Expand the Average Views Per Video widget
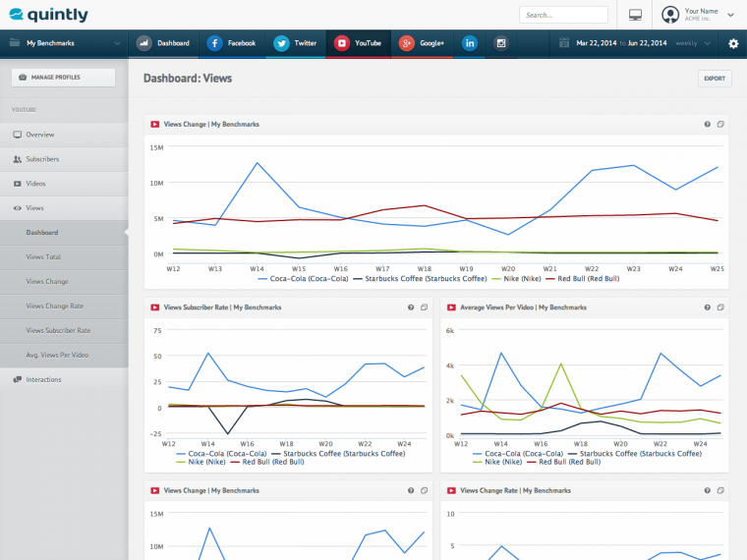 [720, 308]
